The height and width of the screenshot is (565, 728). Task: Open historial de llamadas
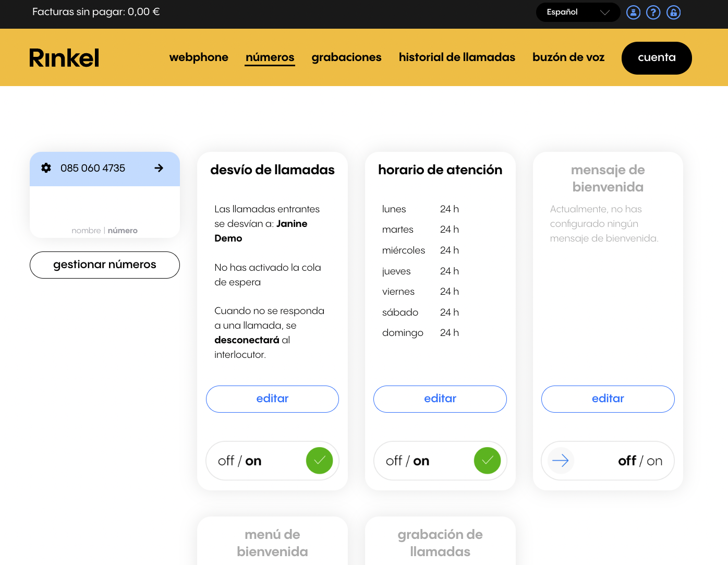(457, 57)
